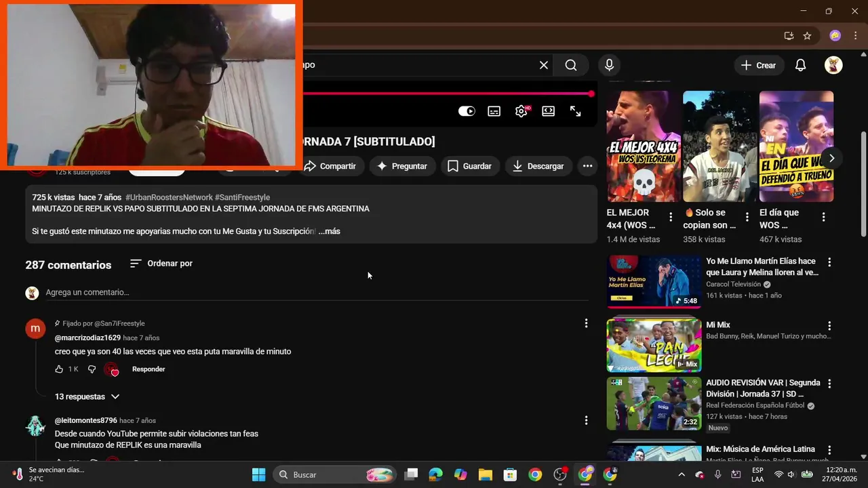Open the #SantiFreestyle hashtag link
Image resolution: width=868 pixels, height=488 pixels.
coord(242,197)
